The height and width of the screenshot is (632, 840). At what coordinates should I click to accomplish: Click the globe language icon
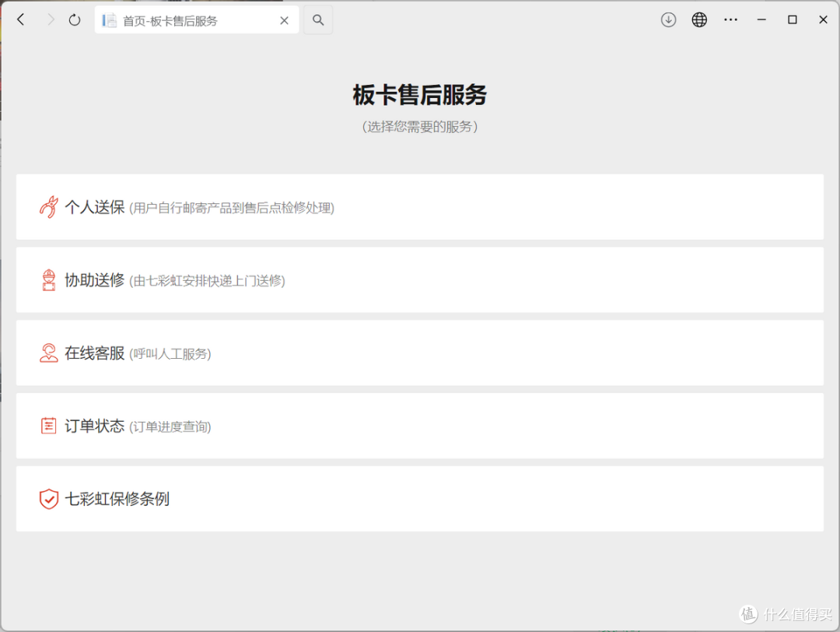tap(699, 19)
